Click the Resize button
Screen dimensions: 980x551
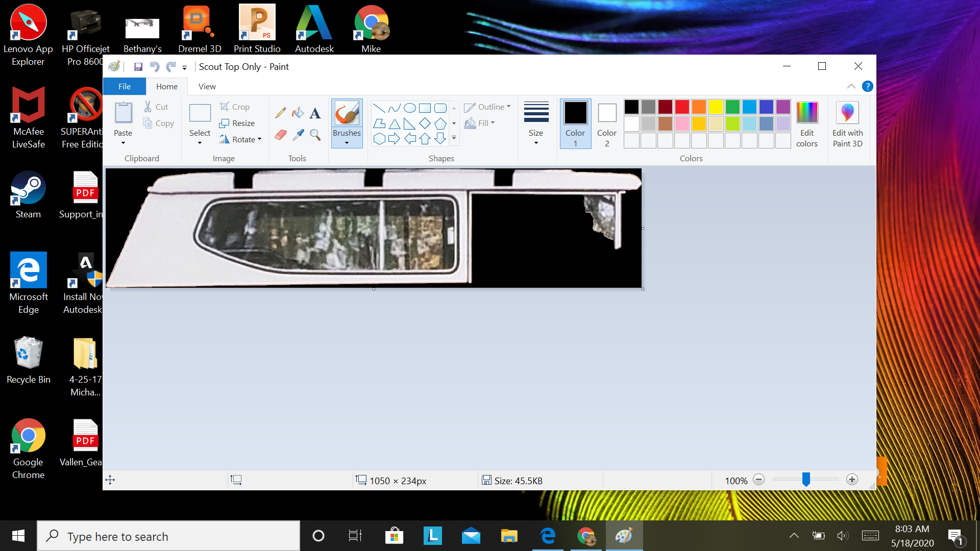(x=237, y=123)
